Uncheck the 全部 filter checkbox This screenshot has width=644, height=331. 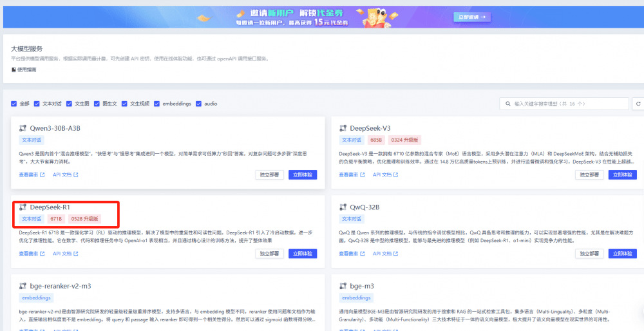(x=14, y=104)
